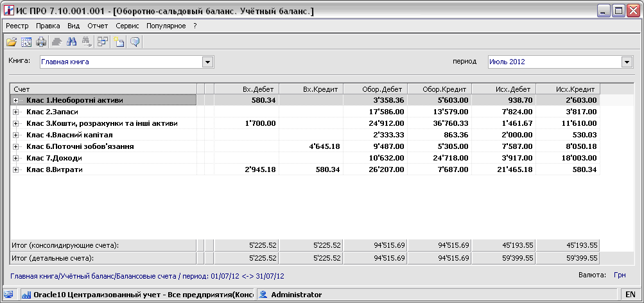Screen dimensions: 644x303
Task: Click the Исх.Кредит column header
Action: point(568,89)
